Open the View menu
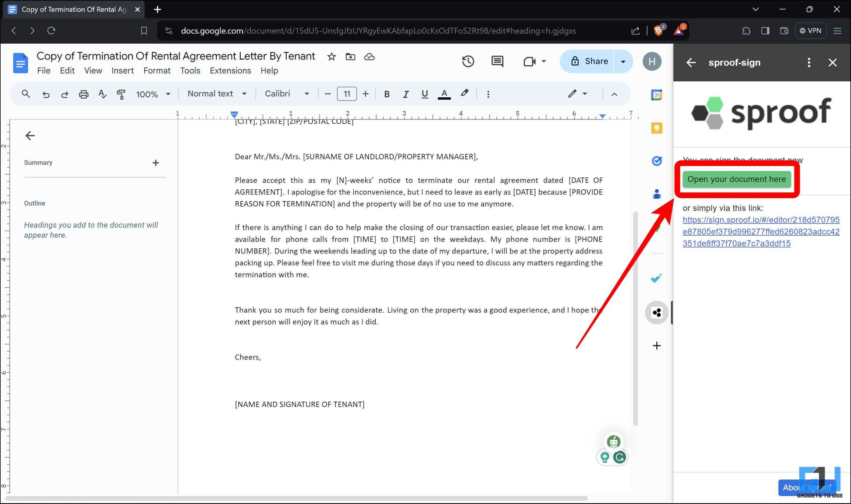The image size is (851, 504). pyautogui.click(x=93, y=71)
